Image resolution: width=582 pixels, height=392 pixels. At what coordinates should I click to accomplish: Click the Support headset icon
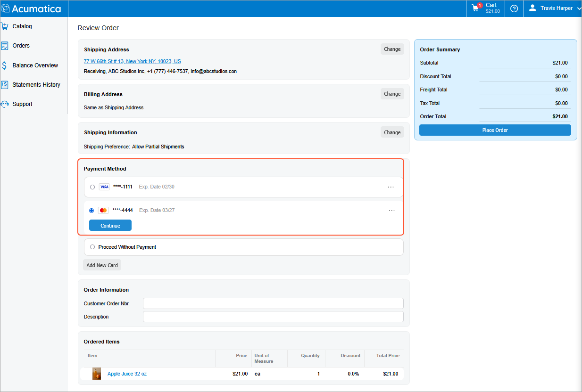click(5, 104)
